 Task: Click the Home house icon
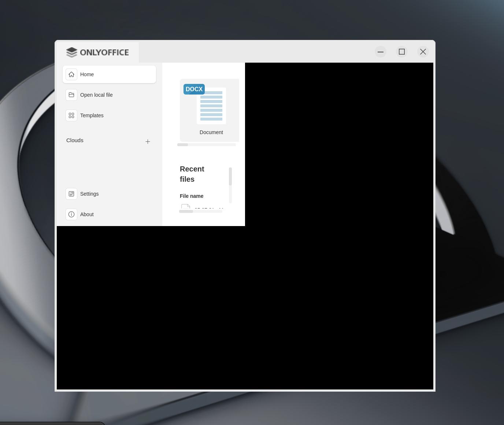click(x=71, y=74)
